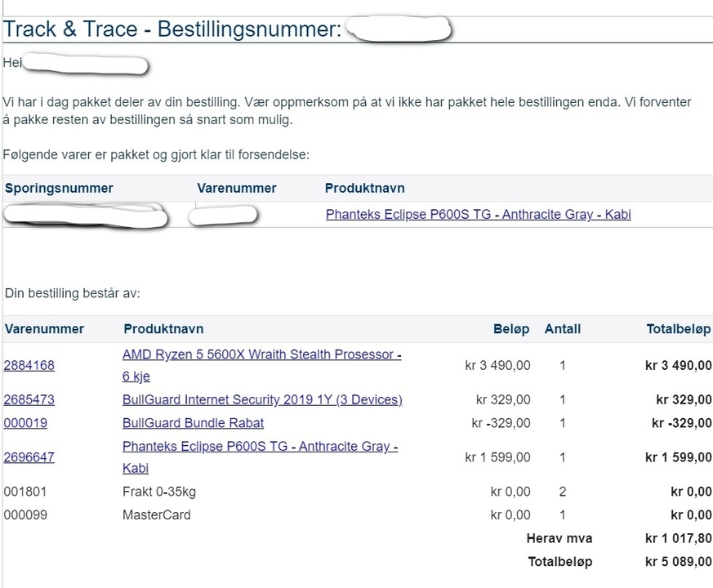Click the Sporingsnummer column header

(59, 189)
